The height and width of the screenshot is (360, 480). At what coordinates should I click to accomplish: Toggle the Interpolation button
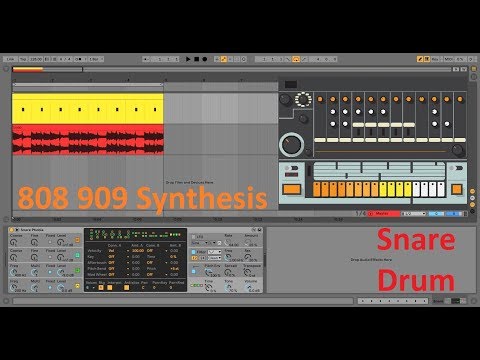click(x=110, y=288)
